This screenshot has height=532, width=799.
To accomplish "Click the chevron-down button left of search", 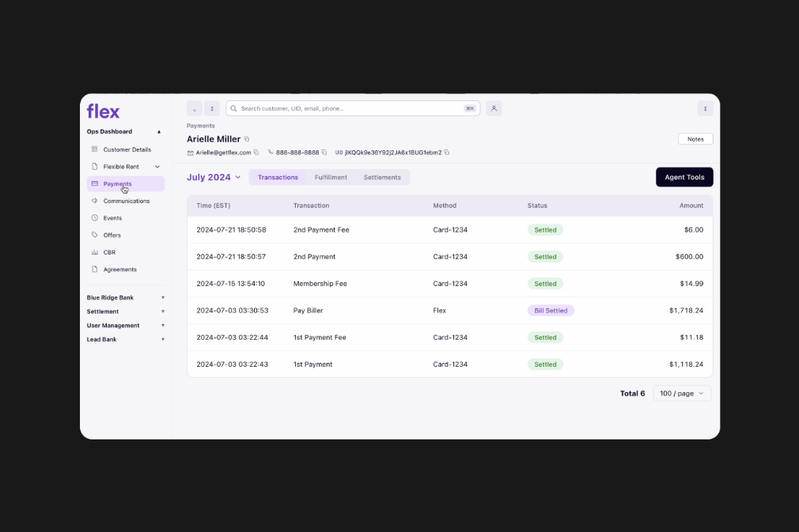I will [x=194, y=108].
